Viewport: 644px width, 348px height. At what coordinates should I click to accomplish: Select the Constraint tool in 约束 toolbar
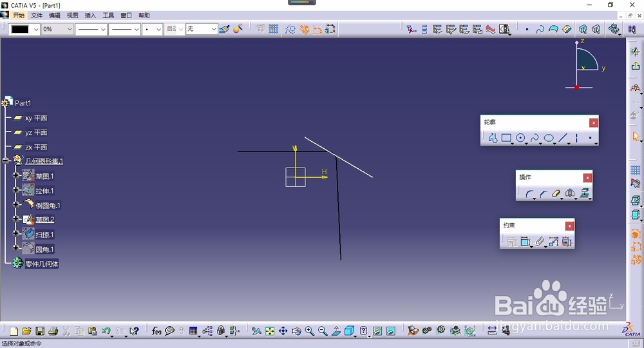tap(525, 242)
